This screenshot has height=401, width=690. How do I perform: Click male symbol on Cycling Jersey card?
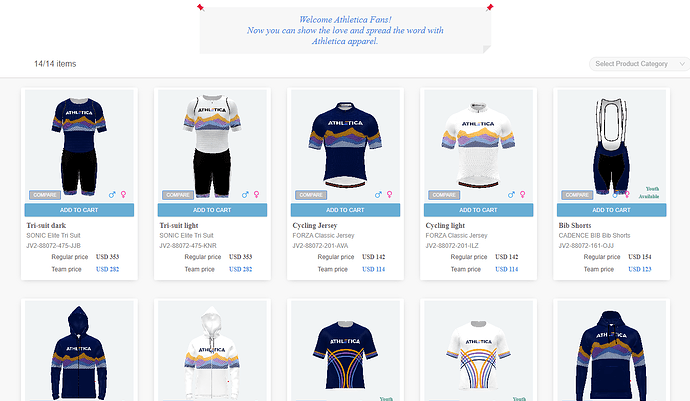(x=378, y=195)
